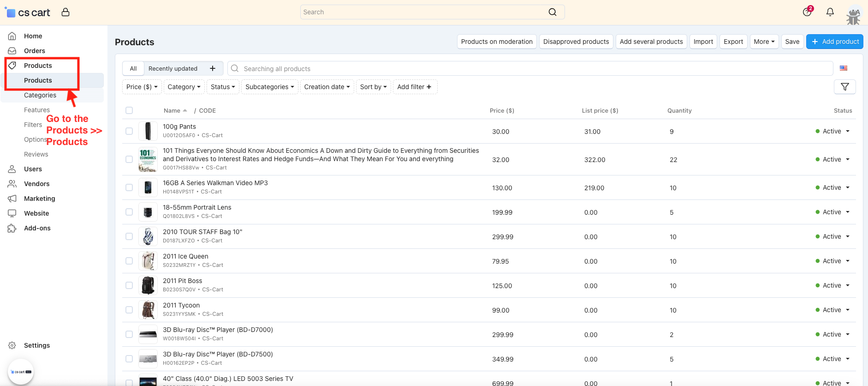Open the 2011 Ice Queen product link
The width and height of the screenshot is (868, 386).
pos(185,256)
